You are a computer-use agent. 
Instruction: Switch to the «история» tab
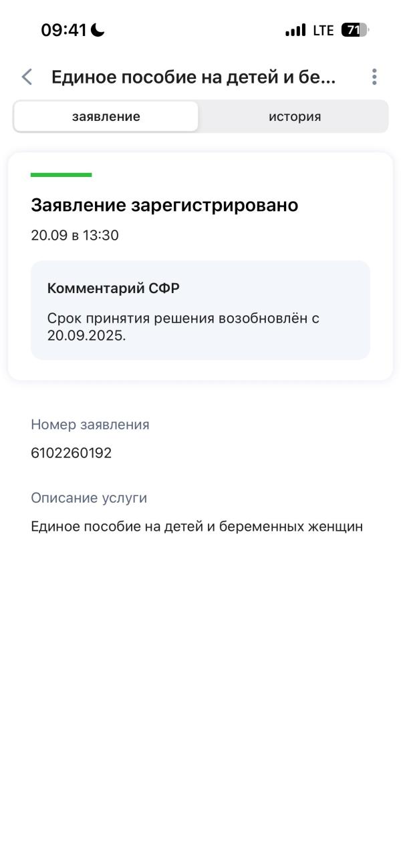[295, 117]
